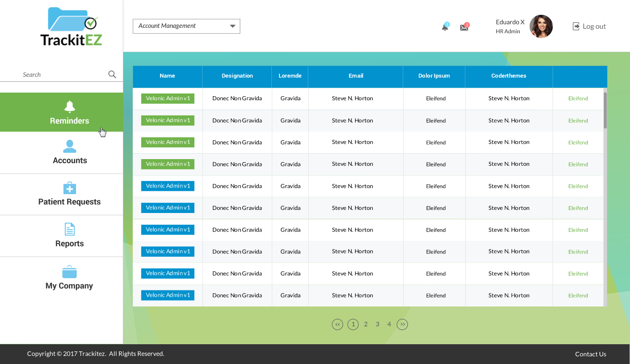Screen dimensions: 630x364
Task: Click first green Velonic Admin v1 button
Action: [167, 98]
